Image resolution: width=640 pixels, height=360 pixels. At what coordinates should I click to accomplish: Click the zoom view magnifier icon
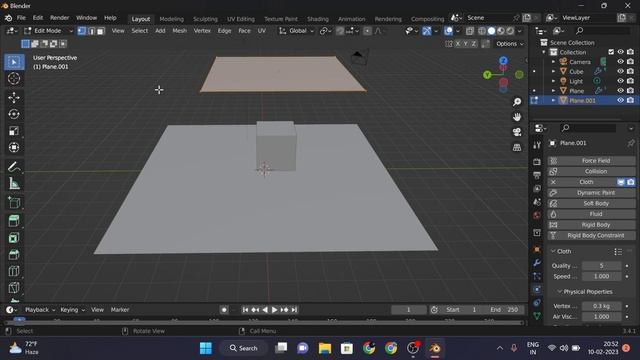[517, 102]
